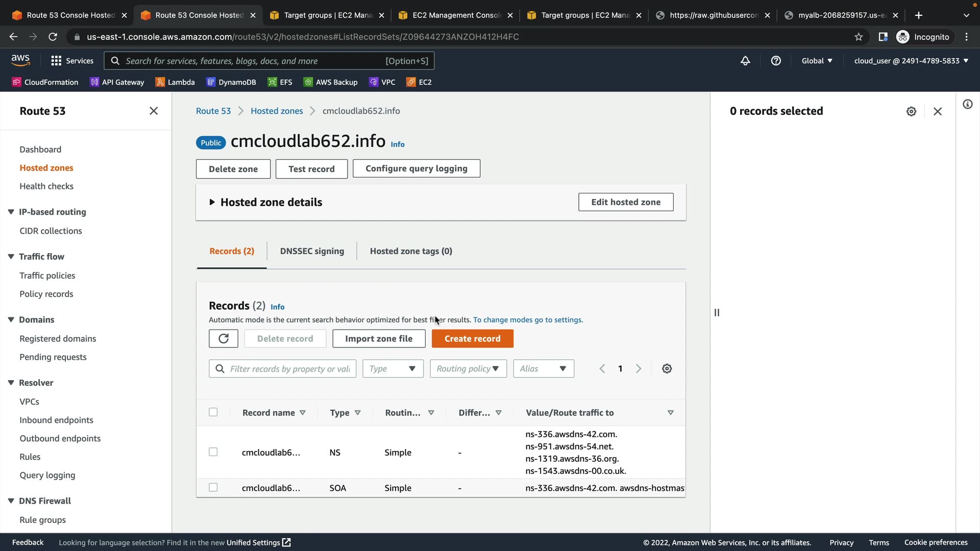The image size is (980, 551).
Task: Select the SOA record checkbox
Action: click(x=213, y=488)
